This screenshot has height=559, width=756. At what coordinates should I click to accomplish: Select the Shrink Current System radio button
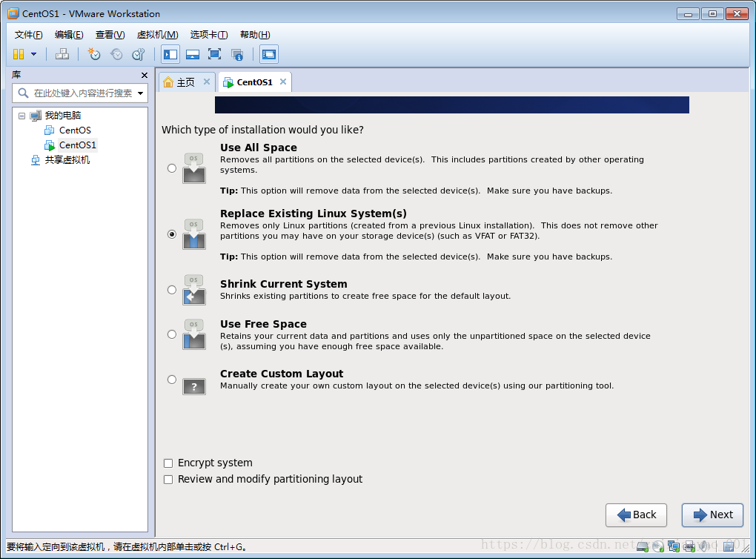[x=172, y=290]
